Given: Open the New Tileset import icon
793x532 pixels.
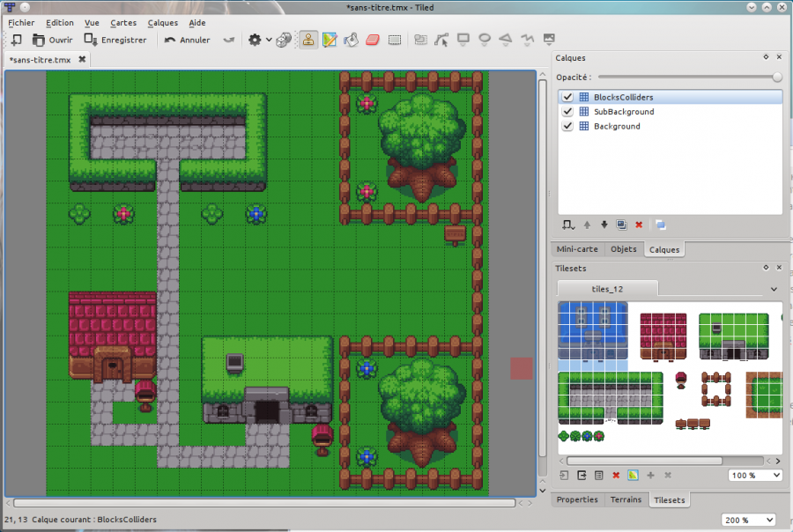Looking at the screenshot, I should click(563, 475).
